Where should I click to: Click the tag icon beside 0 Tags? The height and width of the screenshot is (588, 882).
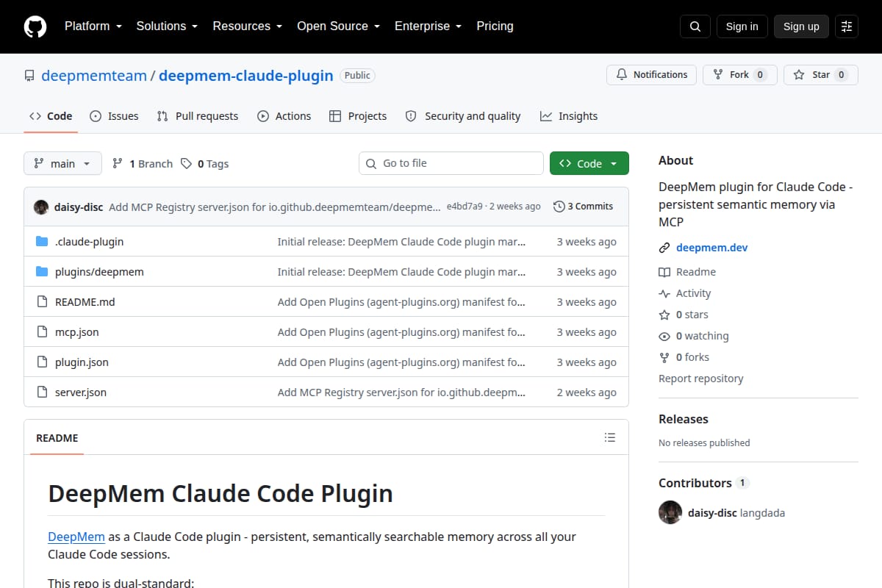point(186,163)
